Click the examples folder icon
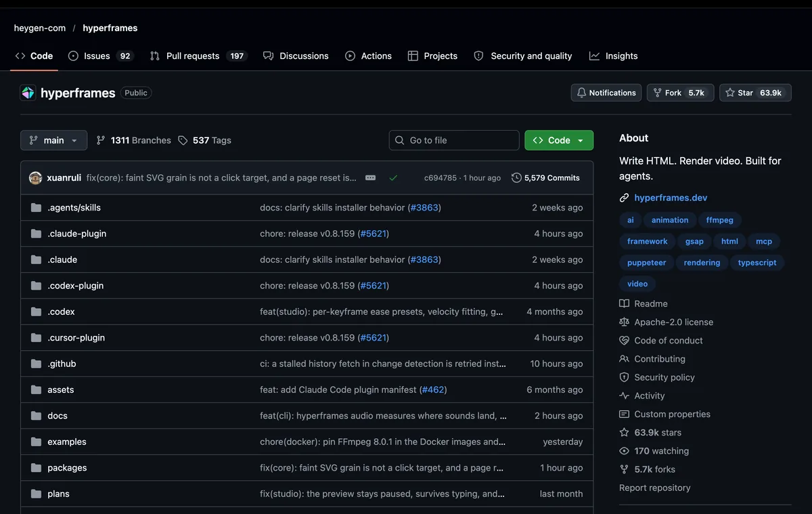Screen dimensions: 812x514 pyautogui.click(x=36, y=442)
